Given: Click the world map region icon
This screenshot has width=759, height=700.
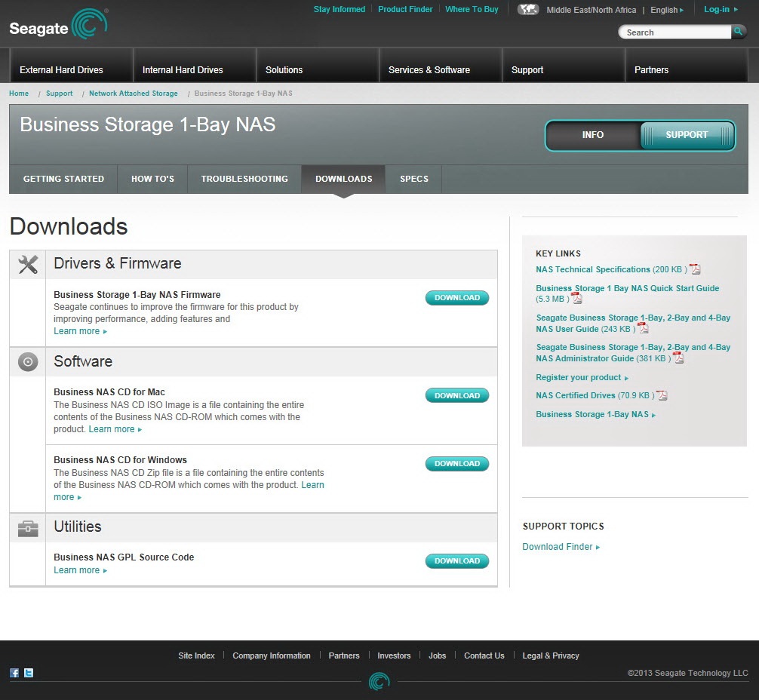Looking at the screenshot, I should tap(528, 9).
